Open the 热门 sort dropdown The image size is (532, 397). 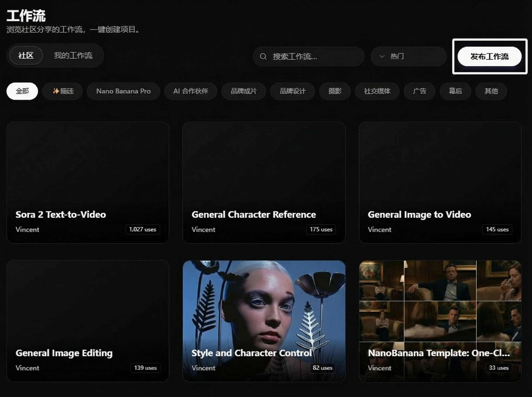(x=408, y=56)
